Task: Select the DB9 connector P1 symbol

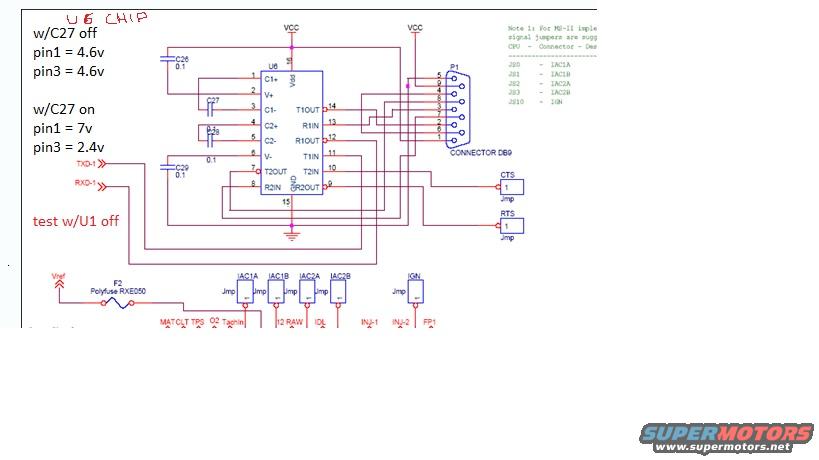Action: [463, 106]
